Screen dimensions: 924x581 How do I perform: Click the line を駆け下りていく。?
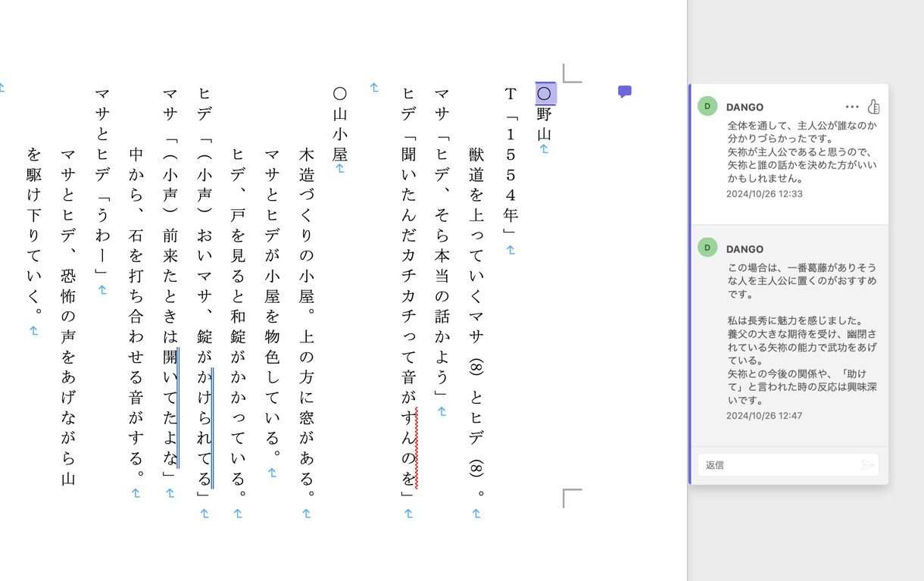coord(34,231)
